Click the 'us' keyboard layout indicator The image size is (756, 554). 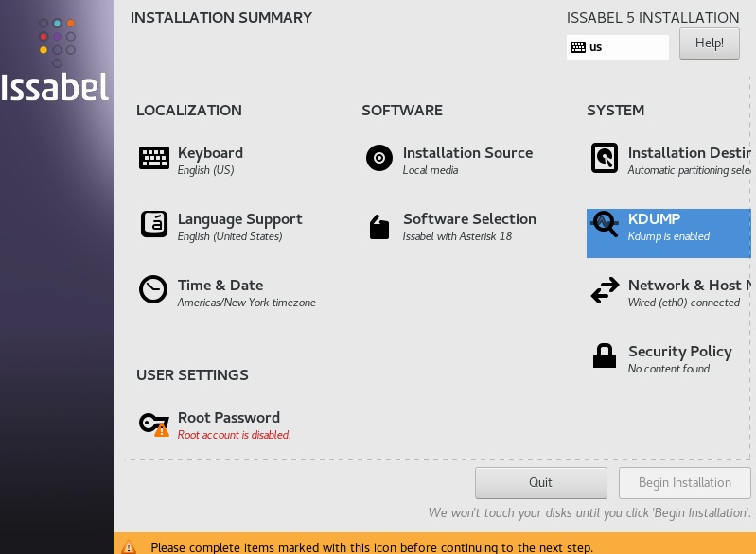(x=617, y=47)
